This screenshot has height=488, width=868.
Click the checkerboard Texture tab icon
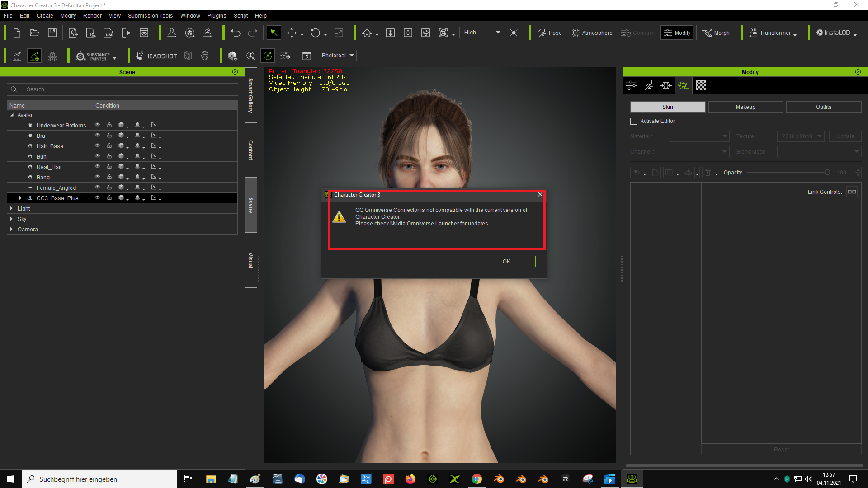701,85
